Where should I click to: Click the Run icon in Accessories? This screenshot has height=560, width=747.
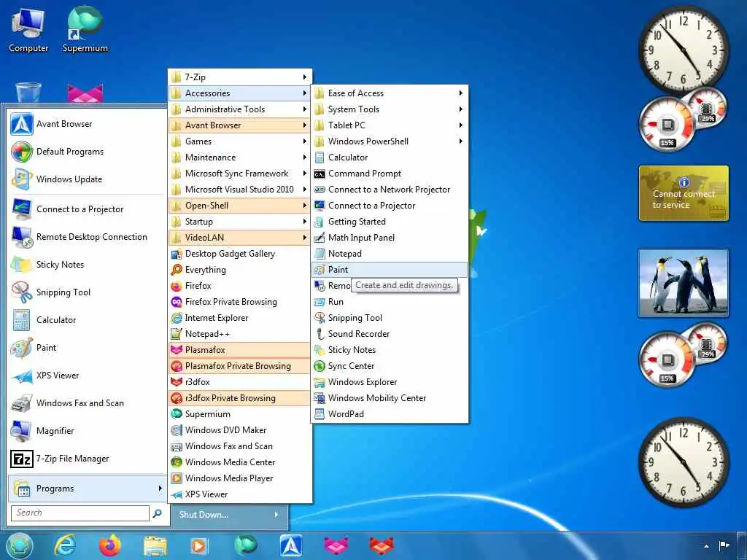320,301
